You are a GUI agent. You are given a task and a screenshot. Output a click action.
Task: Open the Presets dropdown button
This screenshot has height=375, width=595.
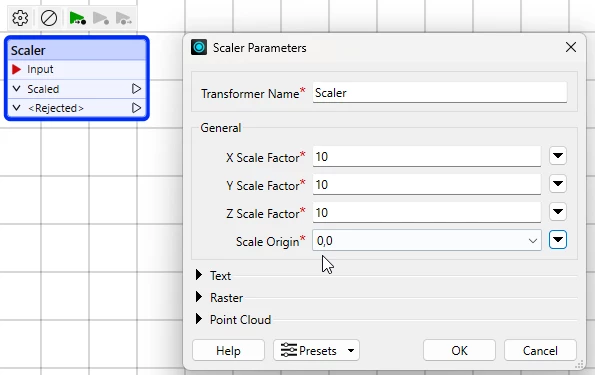(316, 350)
